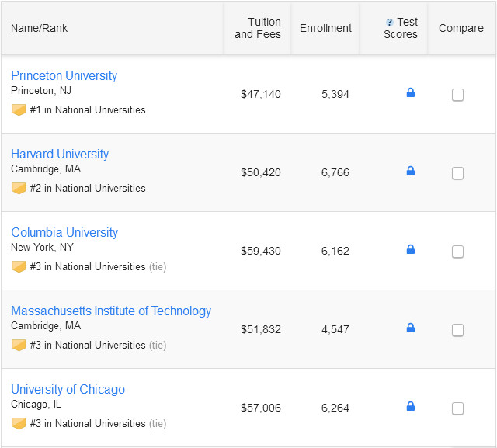Click Harvard University's test score lock icon

[411, 172]
